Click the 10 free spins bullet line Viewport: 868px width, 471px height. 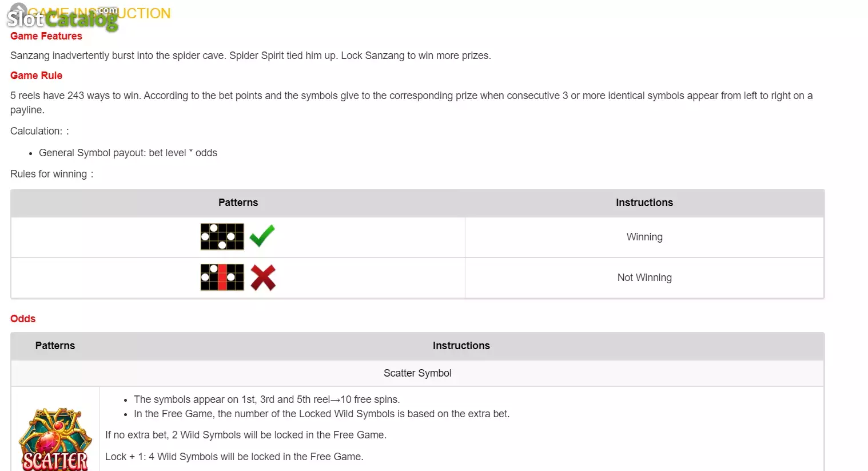tap(267, 399)
